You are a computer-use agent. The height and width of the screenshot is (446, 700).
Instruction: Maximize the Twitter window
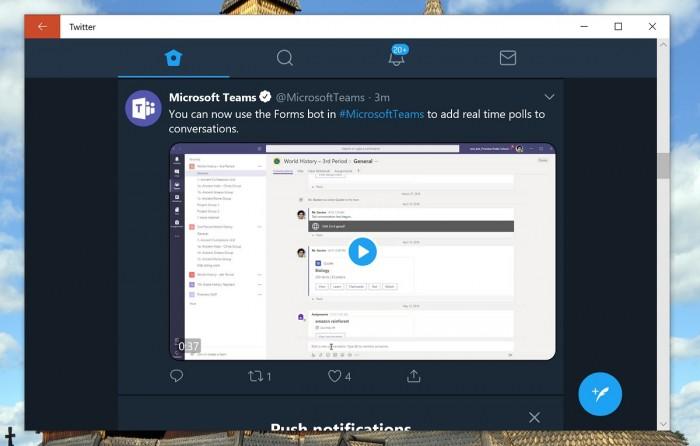pos(618,27)
